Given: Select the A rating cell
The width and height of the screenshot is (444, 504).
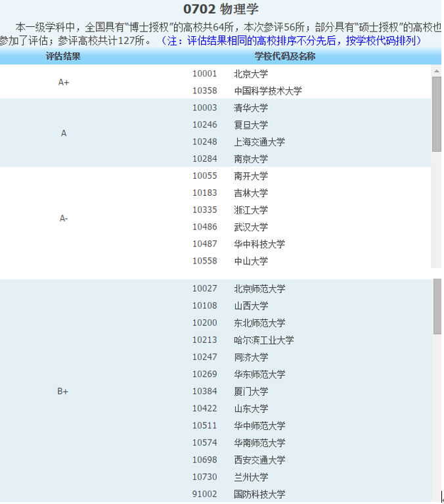Looking at the screenshot, I should pyautogui.click(x=64, y=133).
